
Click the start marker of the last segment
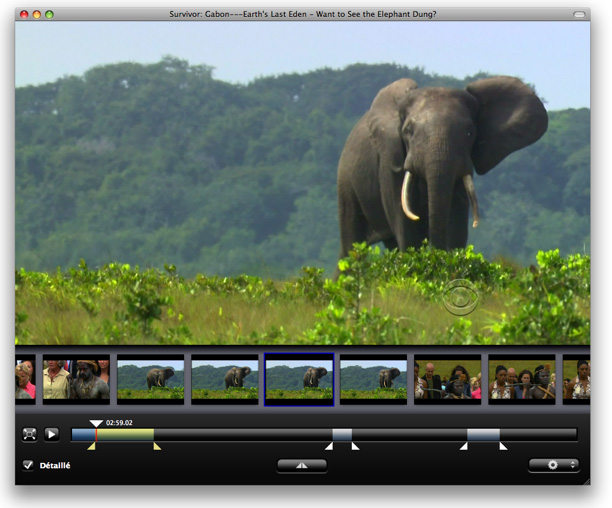coord(463,446)
